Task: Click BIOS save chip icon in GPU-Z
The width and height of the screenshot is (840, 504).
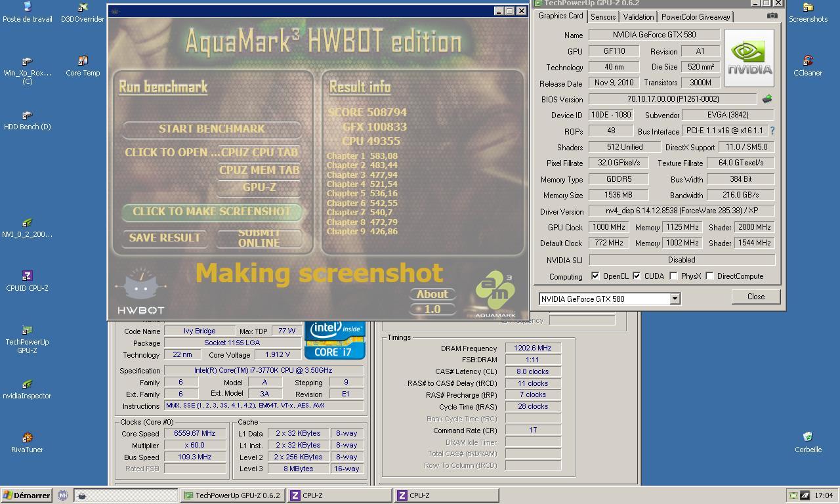Action: tap(766, 99)
